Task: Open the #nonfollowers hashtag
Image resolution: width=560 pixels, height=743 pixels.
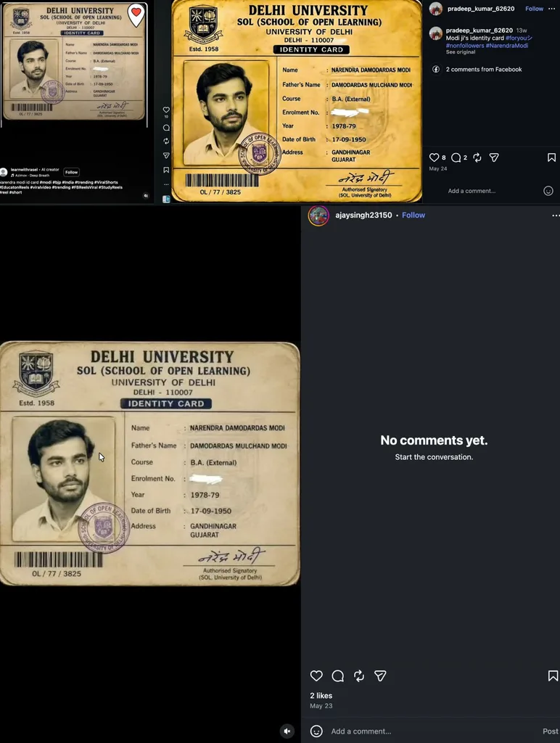Action: 465,46
